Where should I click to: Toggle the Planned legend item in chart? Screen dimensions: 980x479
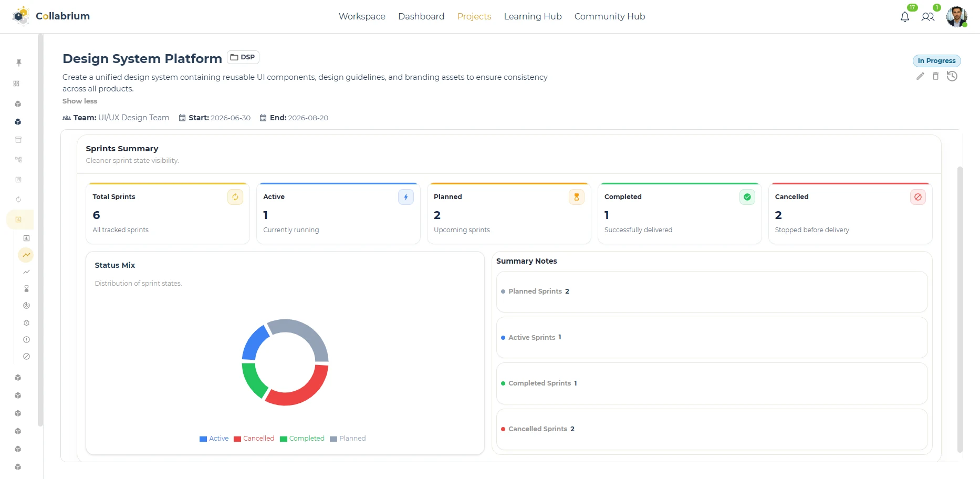tap(348, 439)
